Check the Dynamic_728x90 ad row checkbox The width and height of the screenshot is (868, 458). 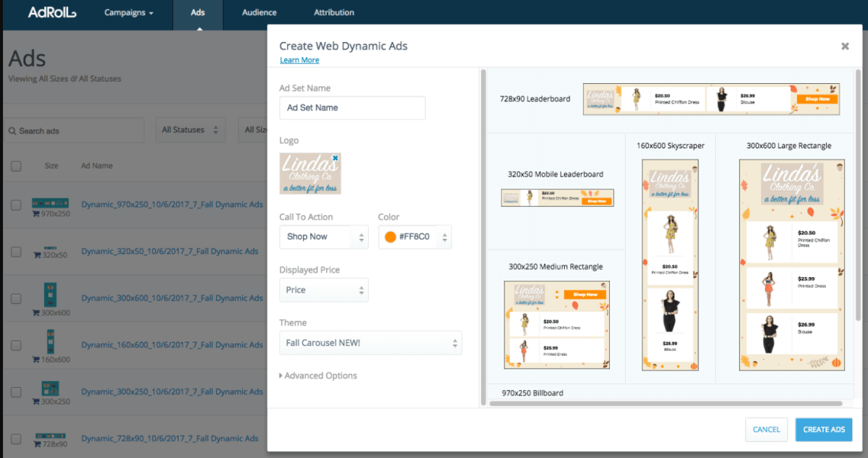[x=16, y=438]
